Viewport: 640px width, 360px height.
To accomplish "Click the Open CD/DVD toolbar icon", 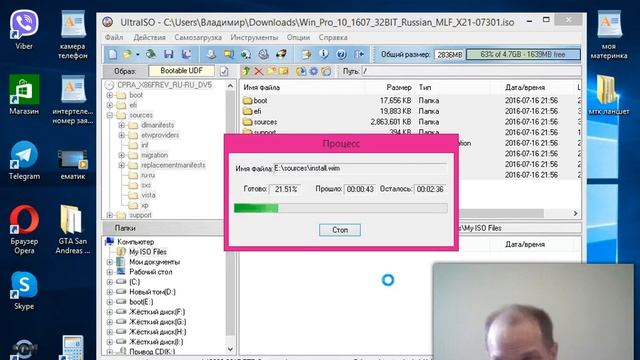I will coord(151,54).
